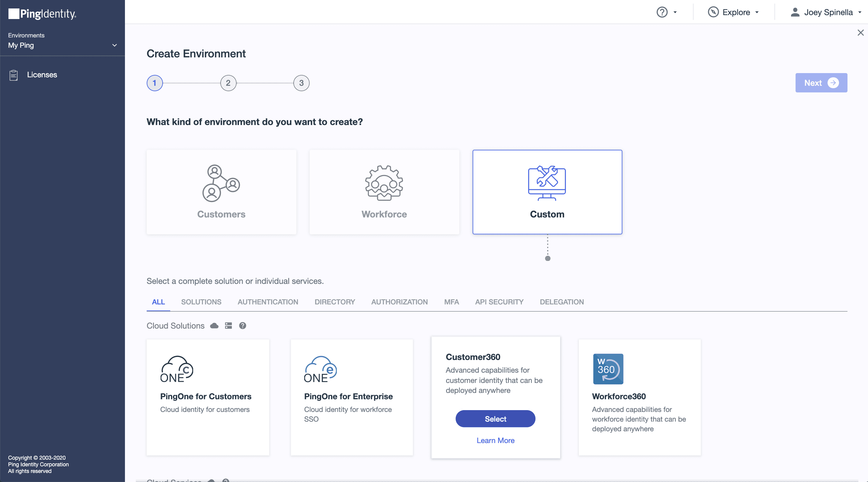The width and height of the screenshot is (868, 482).
Task: Click the Cloud Solutions help icon
Action: pos(243,326)
